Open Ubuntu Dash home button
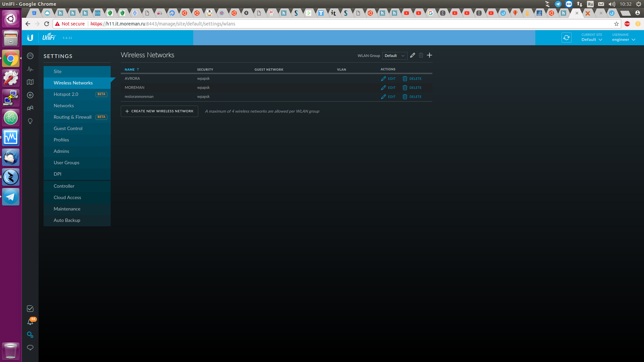This screenshot has width=644, height=362. point(11,18)
